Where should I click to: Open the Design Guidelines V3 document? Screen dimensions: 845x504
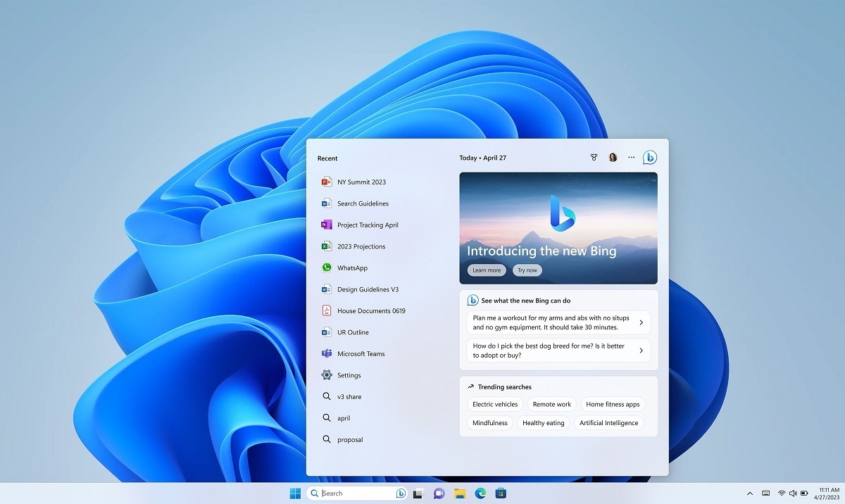click(360, 289)
